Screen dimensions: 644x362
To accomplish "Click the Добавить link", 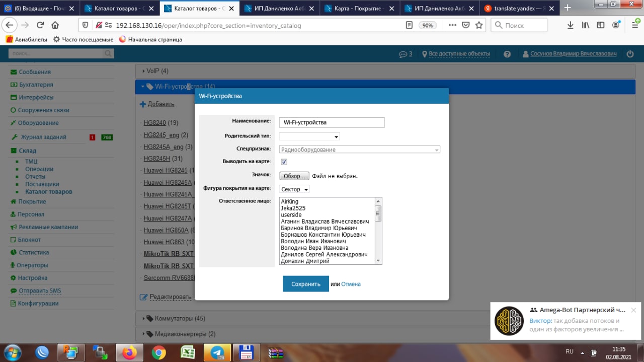I will (x=160, y=104).
